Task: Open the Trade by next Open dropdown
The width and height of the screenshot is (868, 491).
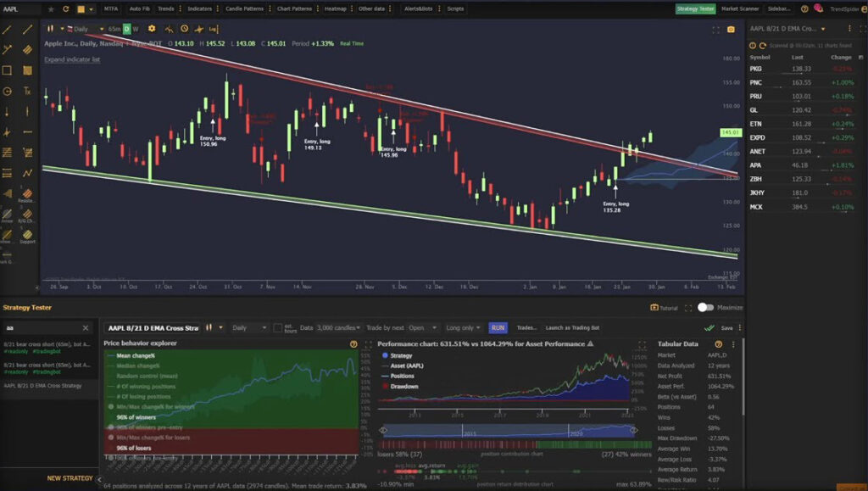Action: click(x=423, y=327)
